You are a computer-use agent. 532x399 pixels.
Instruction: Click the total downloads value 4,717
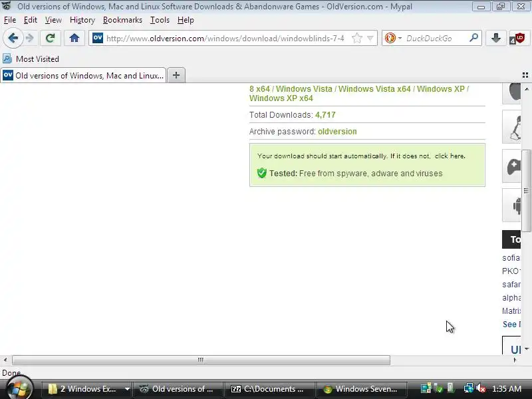(325, 115)
